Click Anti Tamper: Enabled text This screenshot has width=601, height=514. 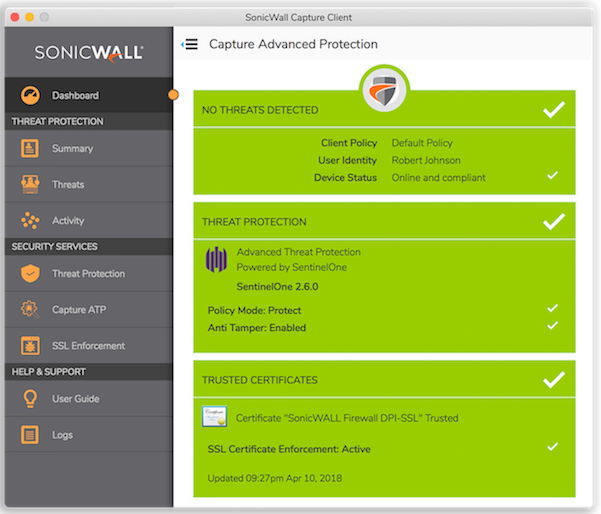[257, 328]
